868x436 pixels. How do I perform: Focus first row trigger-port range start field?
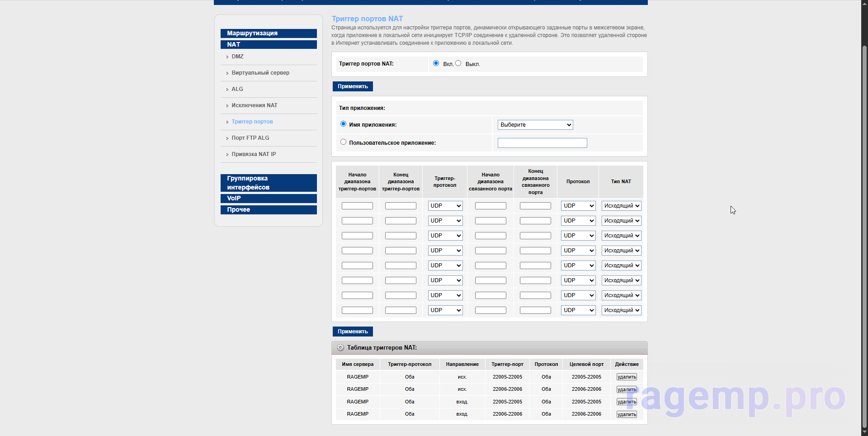357,206
